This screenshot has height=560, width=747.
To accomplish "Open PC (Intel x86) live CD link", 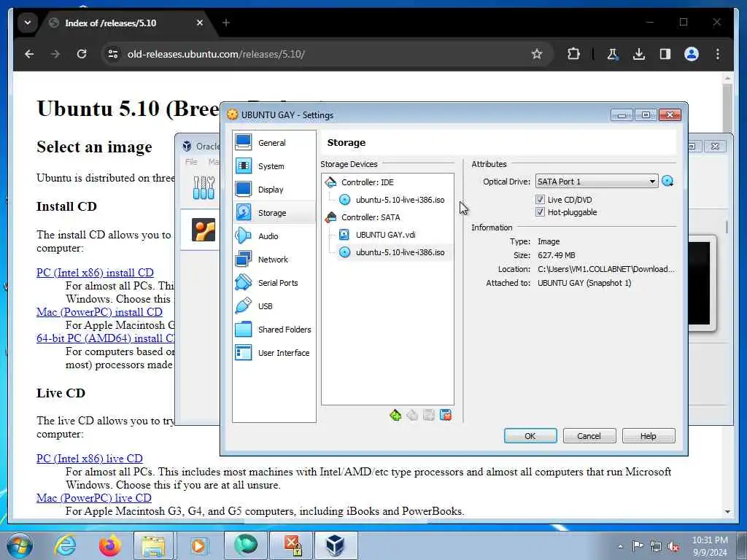I will tap(90, 459).
